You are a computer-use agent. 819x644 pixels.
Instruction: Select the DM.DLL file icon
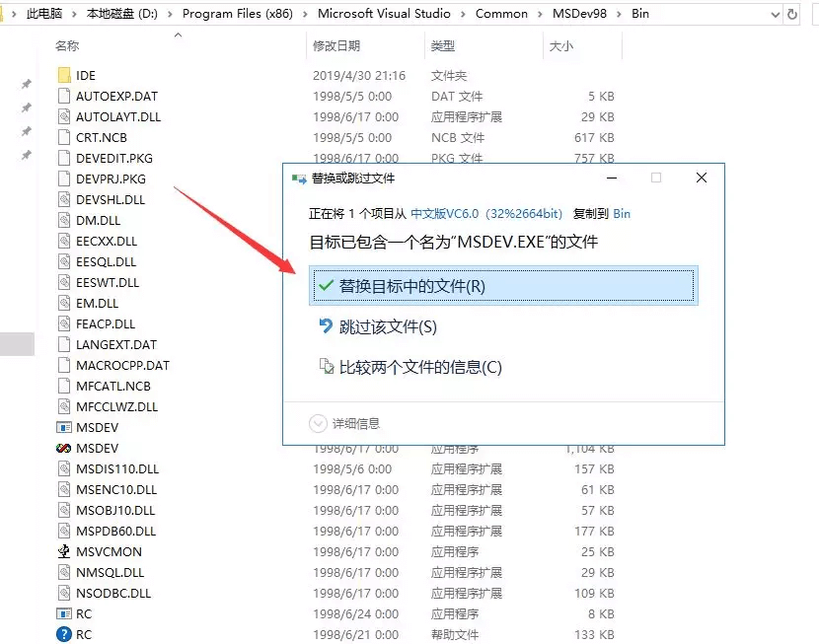[x=64, y=220]
